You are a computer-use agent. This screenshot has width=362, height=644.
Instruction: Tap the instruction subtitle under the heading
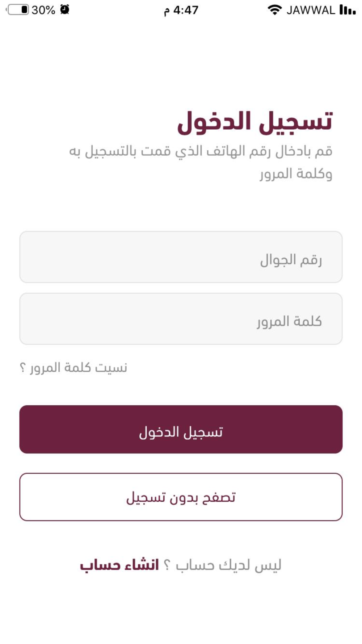tap(201, 162)
